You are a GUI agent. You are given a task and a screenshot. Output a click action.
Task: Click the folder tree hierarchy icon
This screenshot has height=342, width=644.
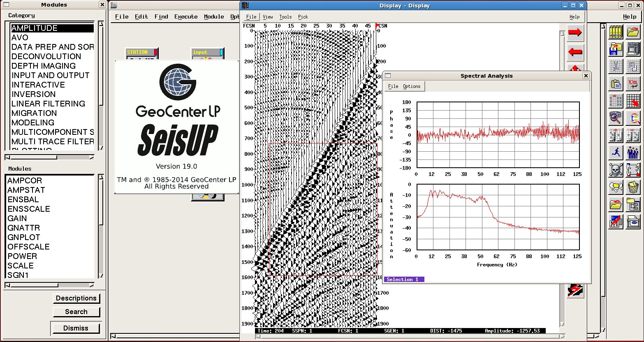(x=633, y=205)
